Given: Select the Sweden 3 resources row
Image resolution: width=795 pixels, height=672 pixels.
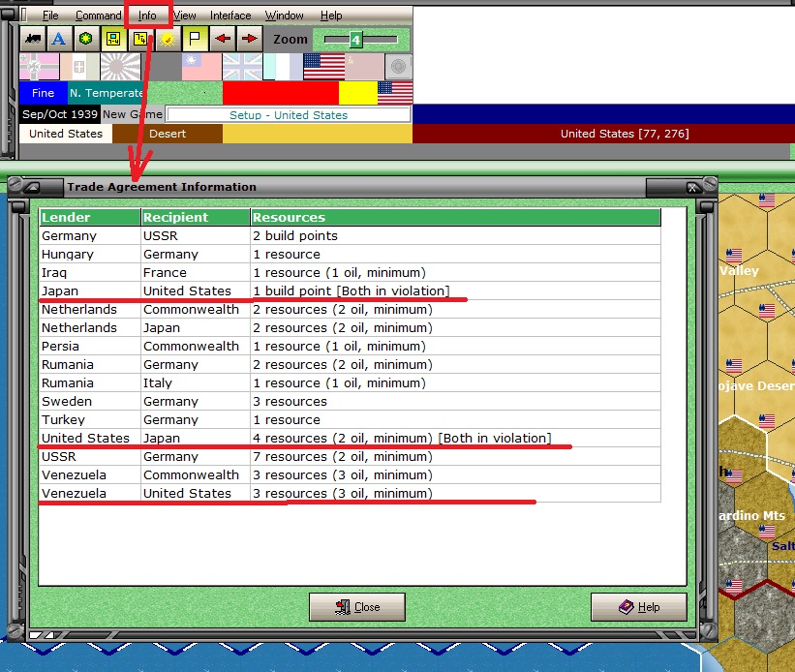Looking at the screenshot, I should click(350, 401).
